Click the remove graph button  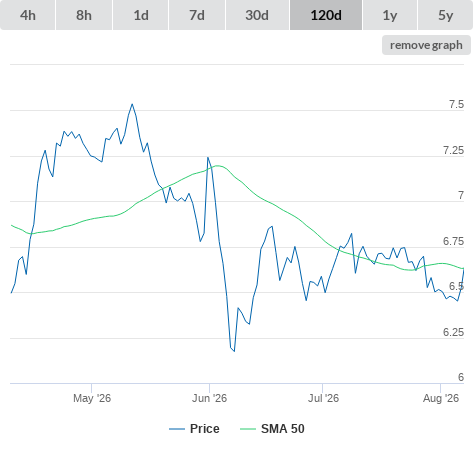click(x=426, y=45)
